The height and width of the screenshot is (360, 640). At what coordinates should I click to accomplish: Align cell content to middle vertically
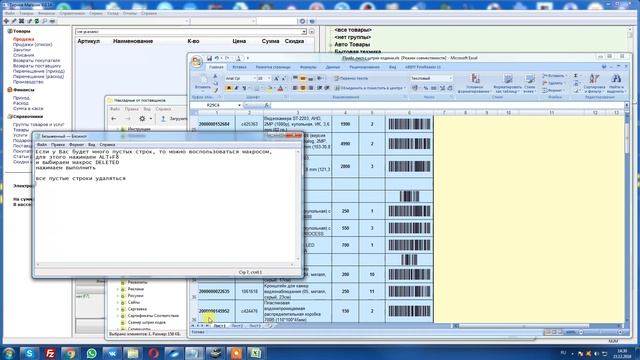[x=303, y=78]
